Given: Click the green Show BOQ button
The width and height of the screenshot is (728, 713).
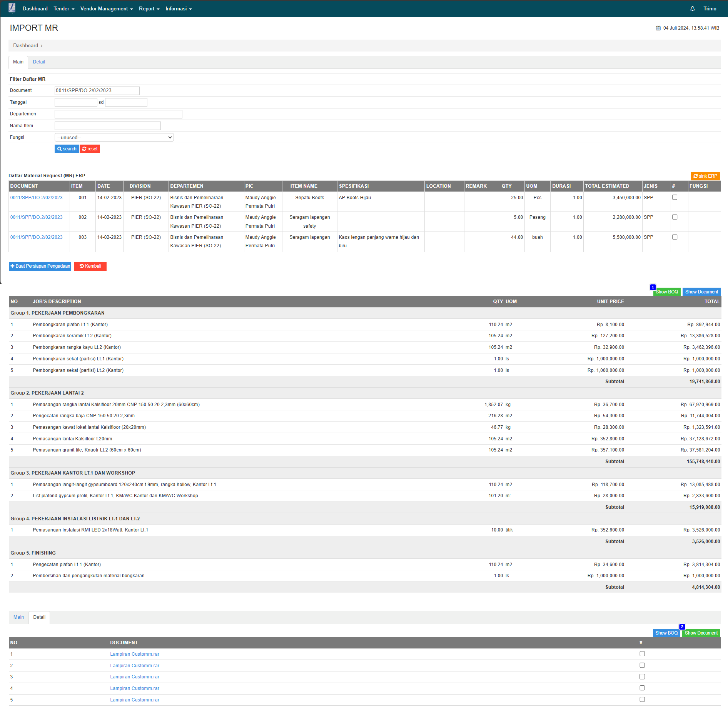Looking at the screenshot, I should point(667,292).
